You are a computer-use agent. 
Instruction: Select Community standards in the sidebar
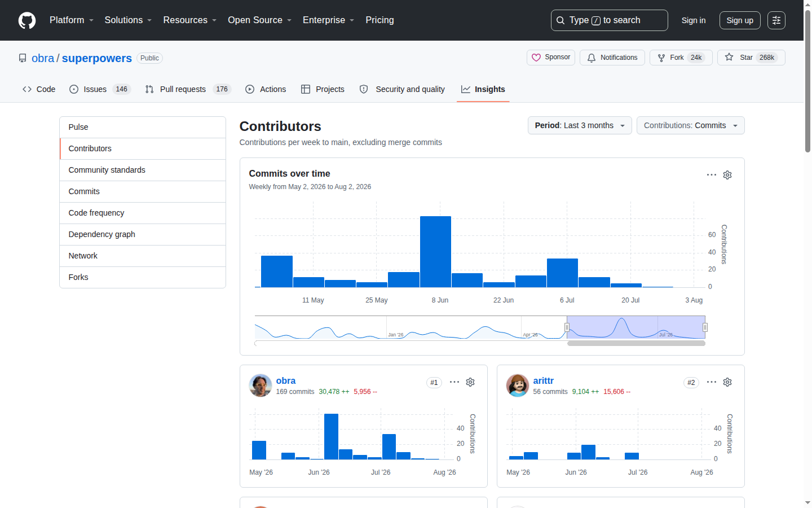143,170
